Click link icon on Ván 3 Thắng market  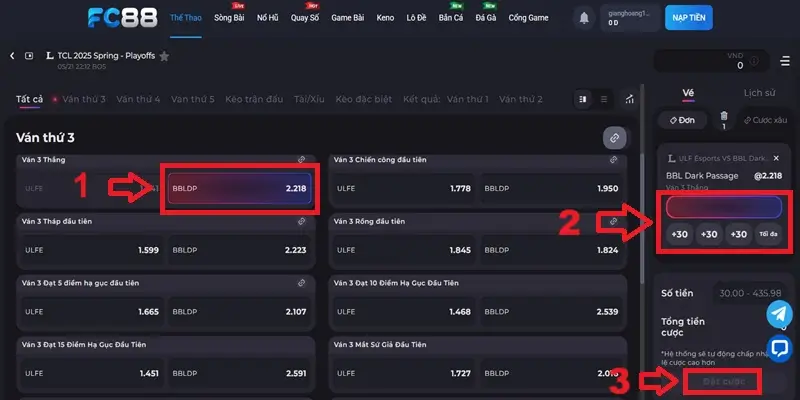(x=302, y=160)
